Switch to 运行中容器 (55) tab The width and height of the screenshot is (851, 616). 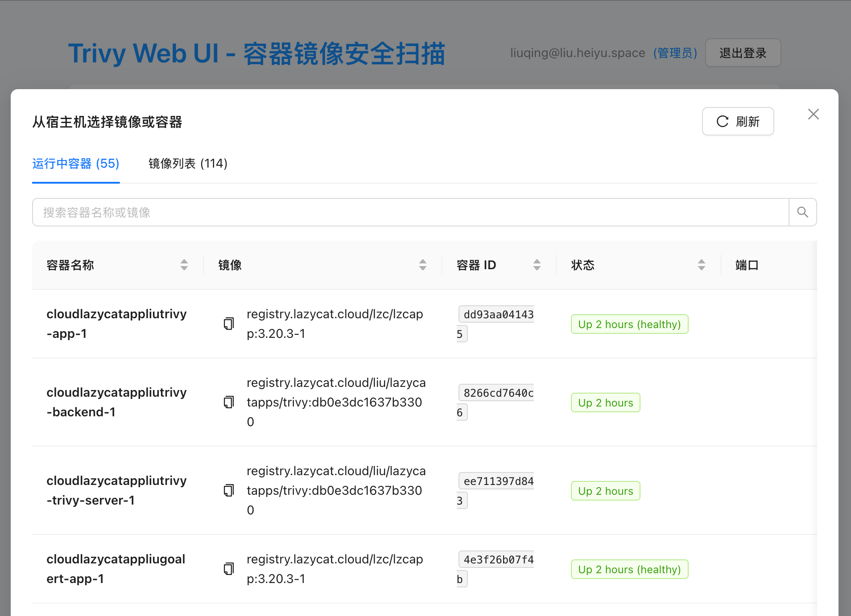click(76, 164)
